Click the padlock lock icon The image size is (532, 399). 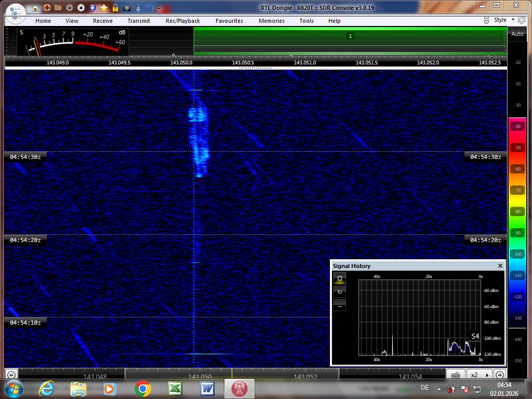tap(115, 7)
